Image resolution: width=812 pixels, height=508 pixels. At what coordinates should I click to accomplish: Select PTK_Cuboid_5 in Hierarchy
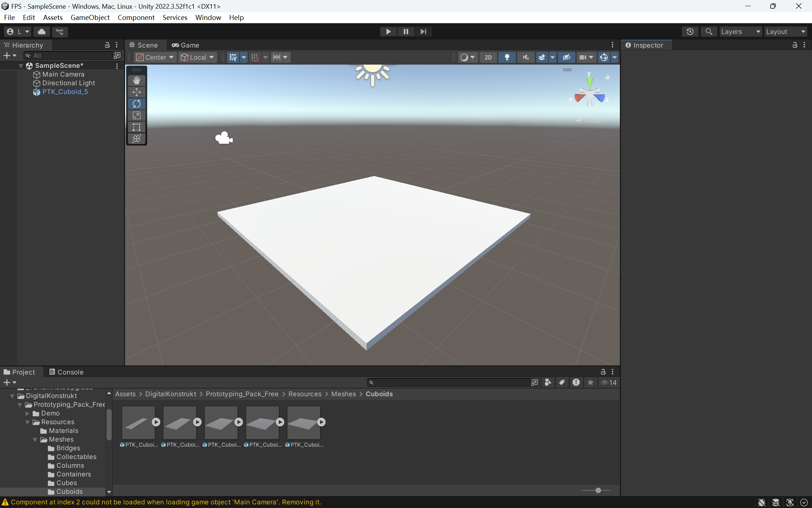pos(65,92)
